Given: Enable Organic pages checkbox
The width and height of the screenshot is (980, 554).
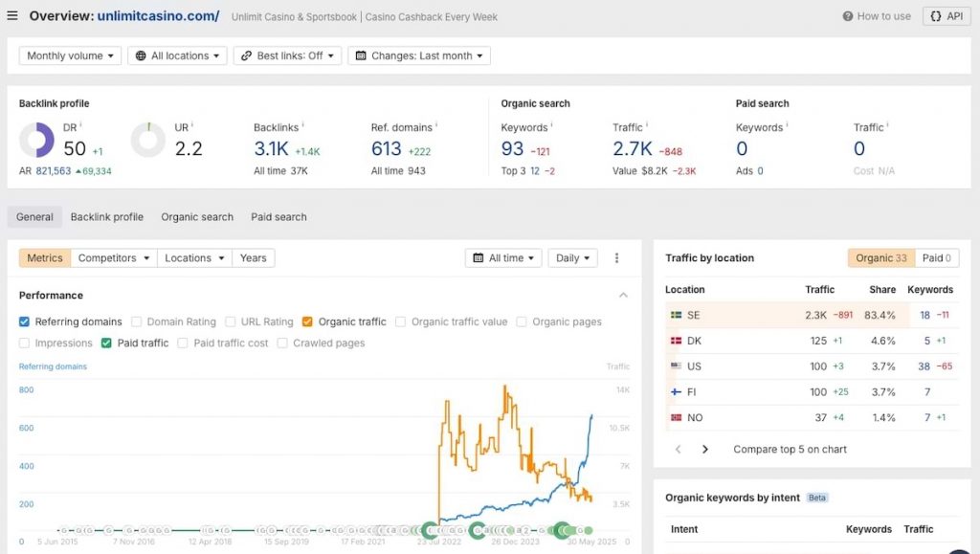Looking at the screenshot, I should 522,321.
